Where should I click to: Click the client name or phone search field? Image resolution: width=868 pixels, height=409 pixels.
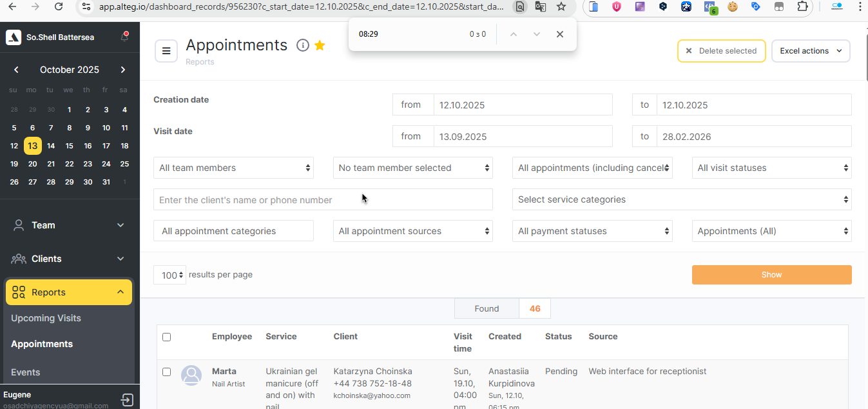point(323,200)
